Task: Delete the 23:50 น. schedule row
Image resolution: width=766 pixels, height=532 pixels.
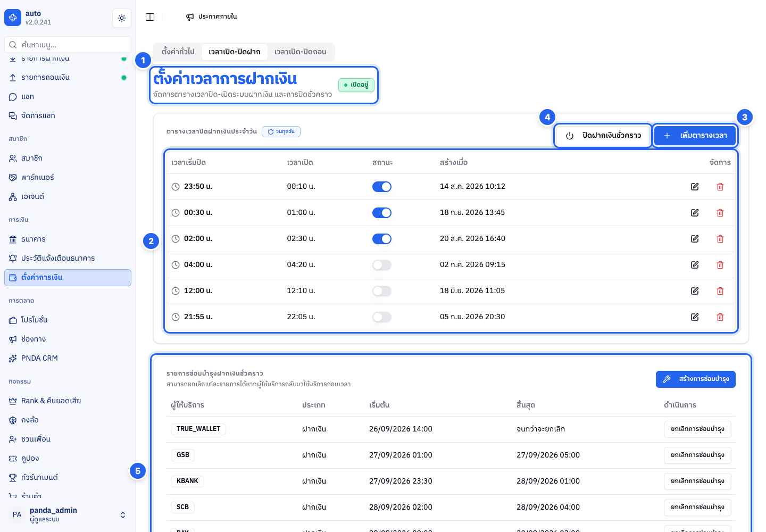Action: coord(720,187)
